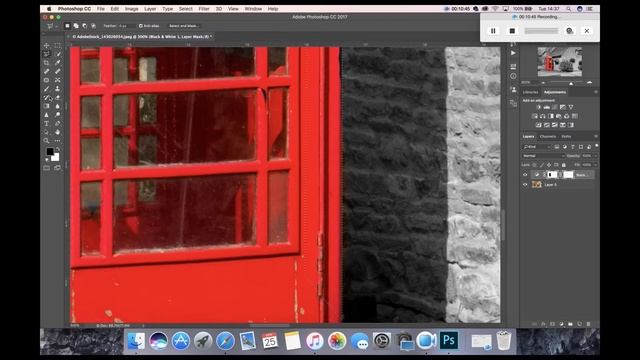Toggle lock transparent pixels
The width and height of the screenshot is (640, 360).
coord(535,165)
